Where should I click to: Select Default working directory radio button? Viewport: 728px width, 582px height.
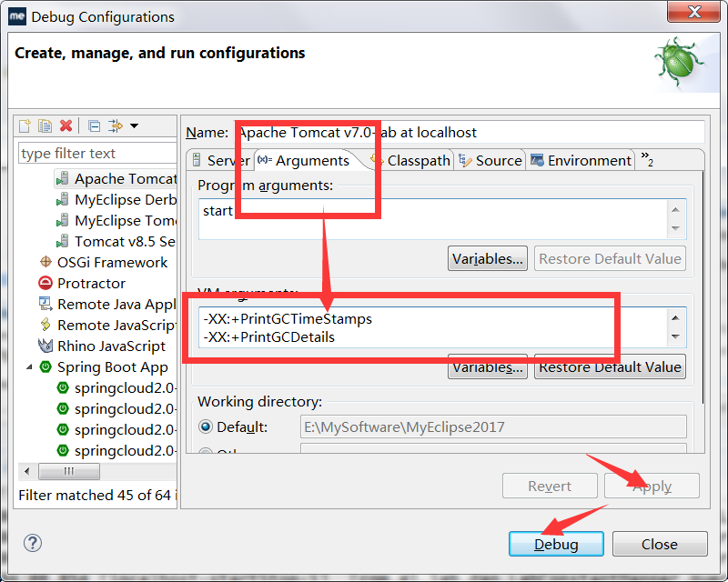(206, 426)
